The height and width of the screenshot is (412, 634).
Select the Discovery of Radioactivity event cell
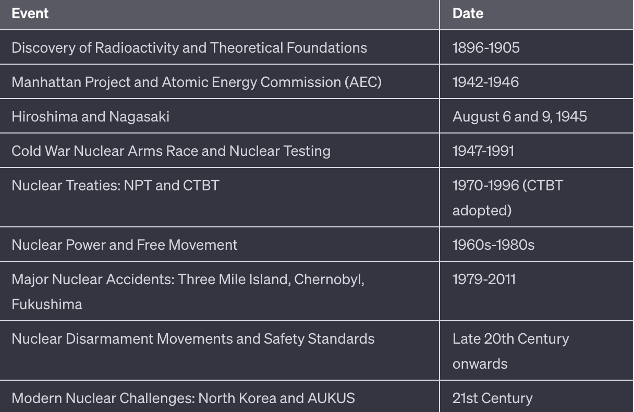point(189,48)
